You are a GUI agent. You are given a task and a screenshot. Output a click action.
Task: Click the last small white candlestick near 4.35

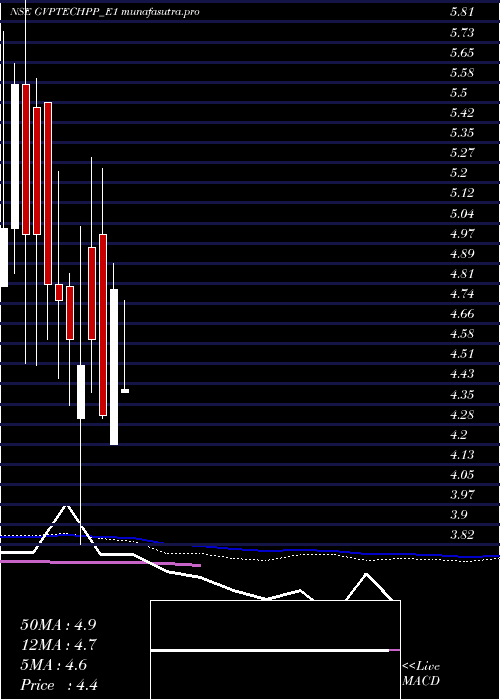click(x=125, y=391)
